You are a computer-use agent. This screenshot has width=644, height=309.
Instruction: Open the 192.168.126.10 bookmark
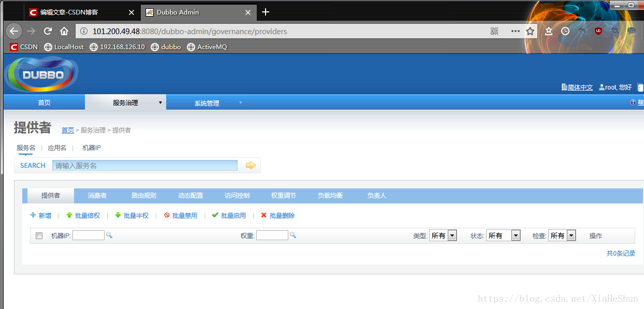tap(118, 47)
